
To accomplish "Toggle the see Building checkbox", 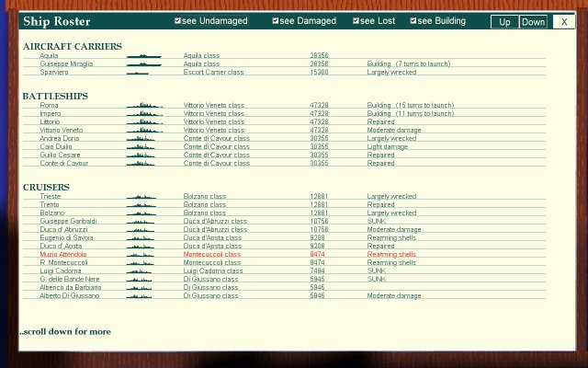I will click(x=413, y=21).
